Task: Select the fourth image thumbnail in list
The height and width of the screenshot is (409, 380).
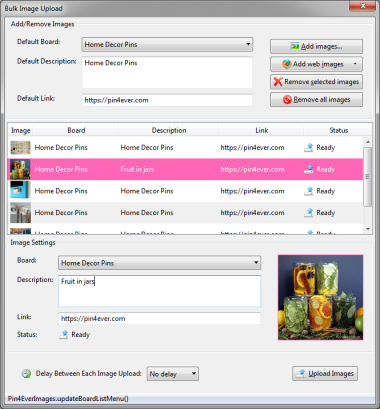Action: (x=20, y=212)
